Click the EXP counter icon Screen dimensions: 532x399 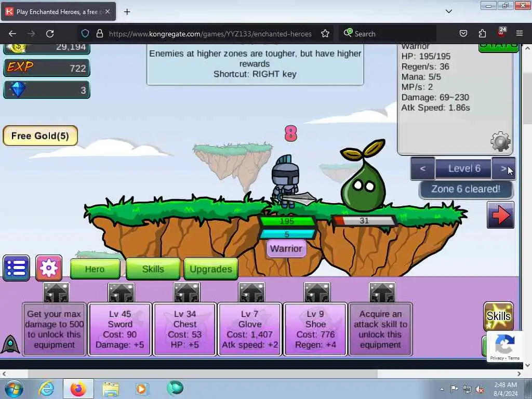pyautogui.click(x=20, y=67)
